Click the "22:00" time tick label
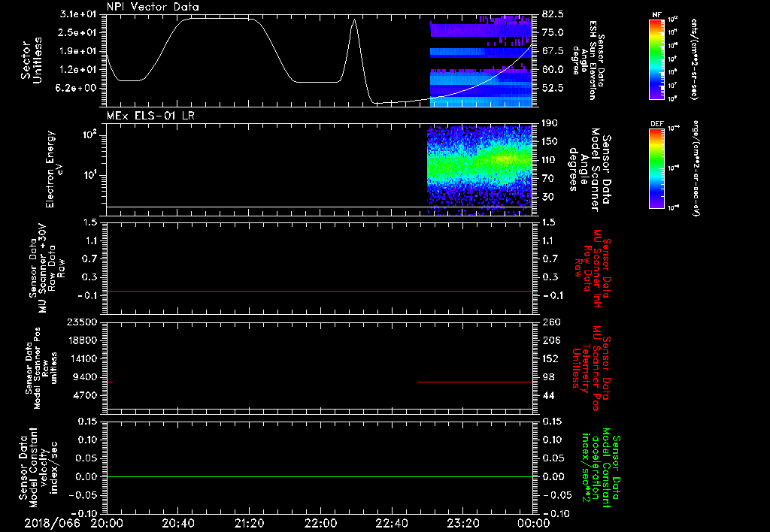Screen dimensions: 770x532 320,523
